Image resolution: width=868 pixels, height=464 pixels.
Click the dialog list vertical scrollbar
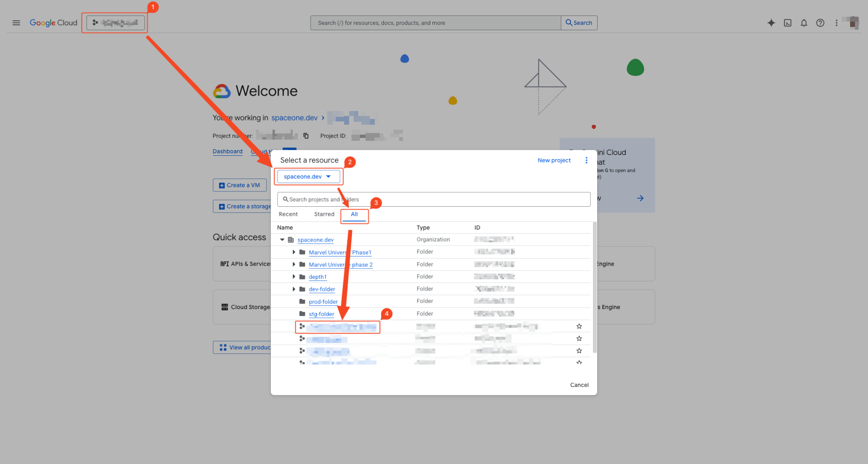(x=595, y=287)
